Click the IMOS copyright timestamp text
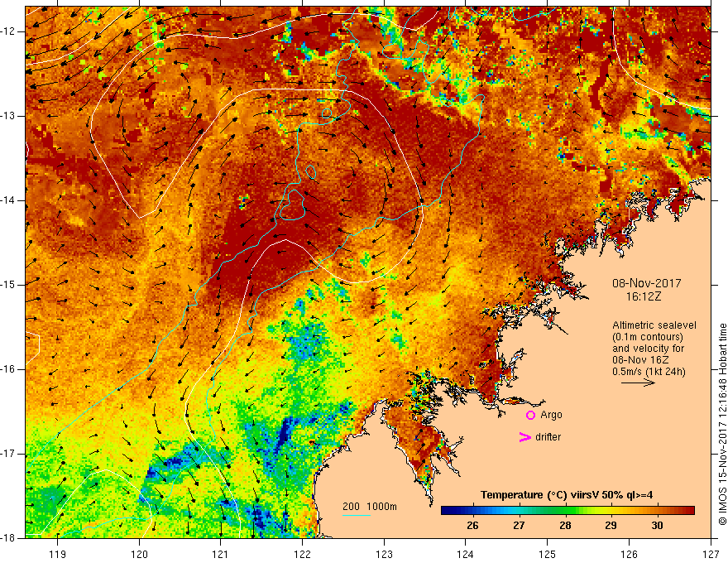Image resolution: width=728 pixels, height=563 pixels. tap(722, 425)
